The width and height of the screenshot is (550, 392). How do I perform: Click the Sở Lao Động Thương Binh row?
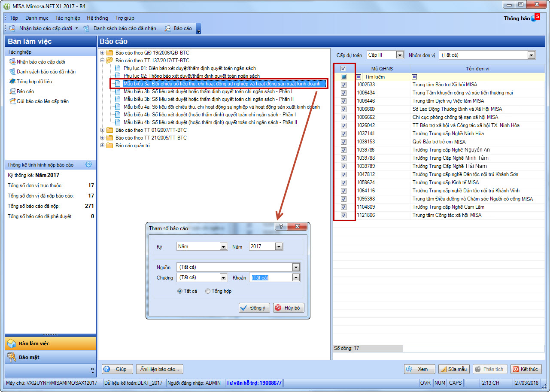439,109
